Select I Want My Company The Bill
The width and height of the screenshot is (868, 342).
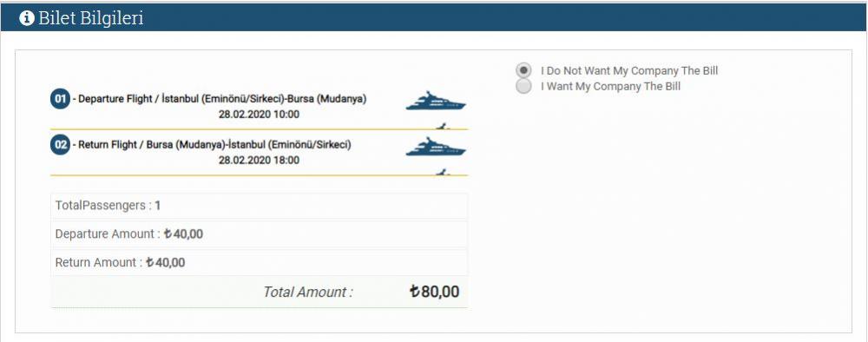(523, 86)
